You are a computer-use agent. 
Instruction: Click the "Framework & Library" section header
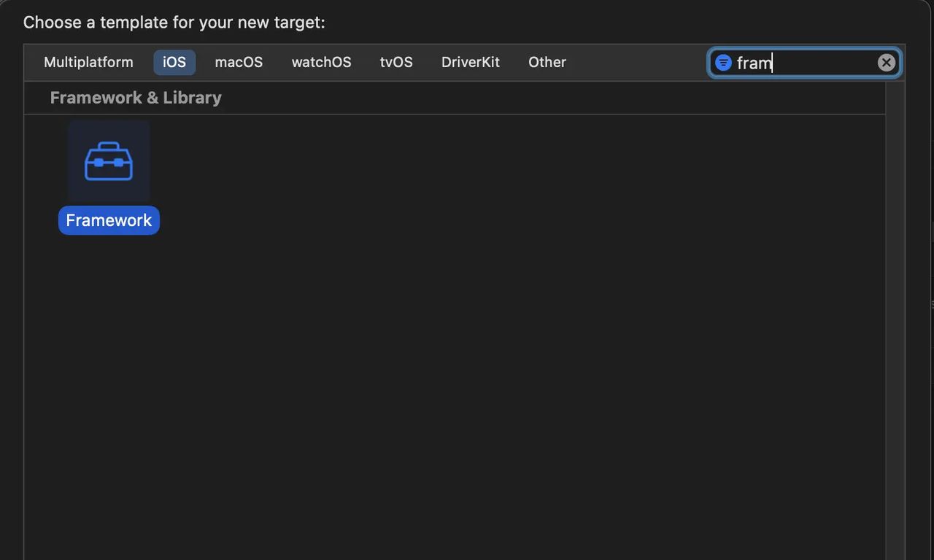(135, 97)
